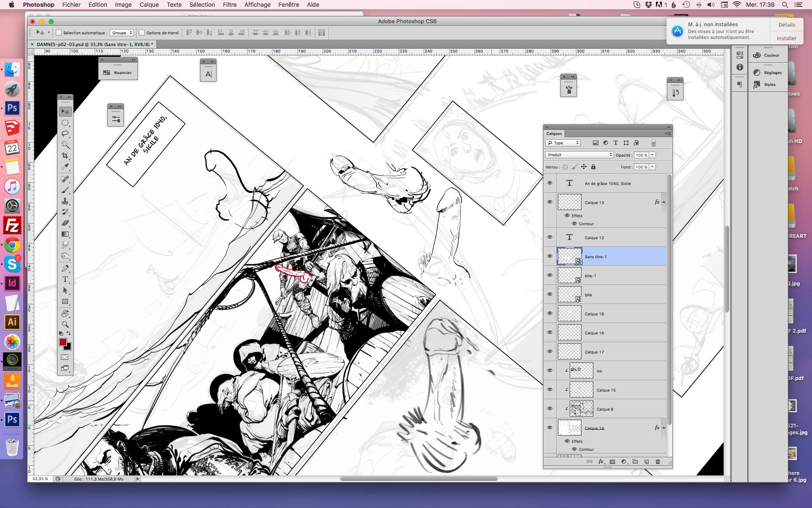Image resolution: width=812 pixels, height=508 pixels.
Task: Select the Horizontal Type tool
Action: [65, 279]
